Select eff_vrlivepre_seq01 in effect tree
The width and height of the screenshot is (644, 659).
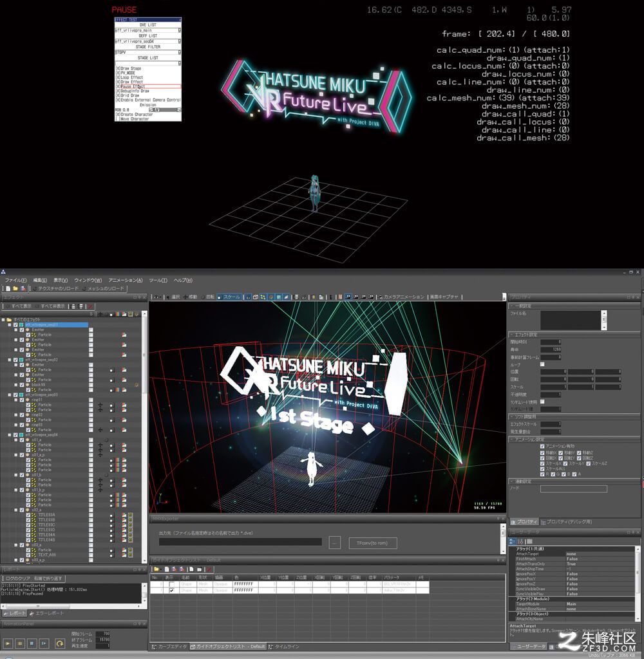pyautogui.click(x=57, y=325)
